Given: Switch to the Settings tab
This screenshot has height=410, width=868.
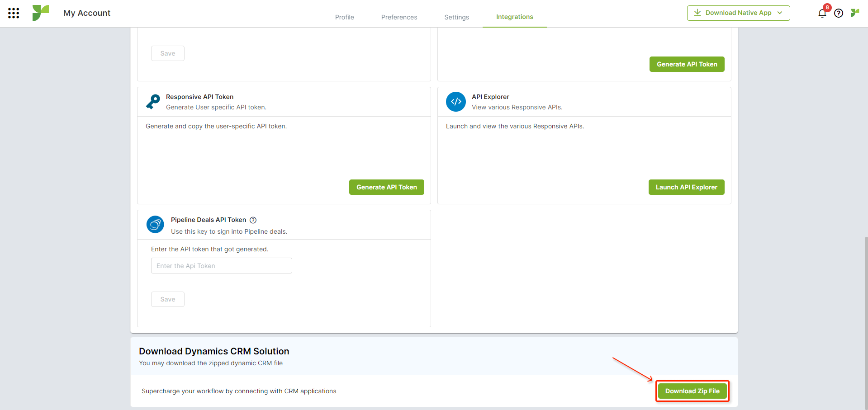Looking at the screenshot, I should pyautogui.click(x=457, y=17).
